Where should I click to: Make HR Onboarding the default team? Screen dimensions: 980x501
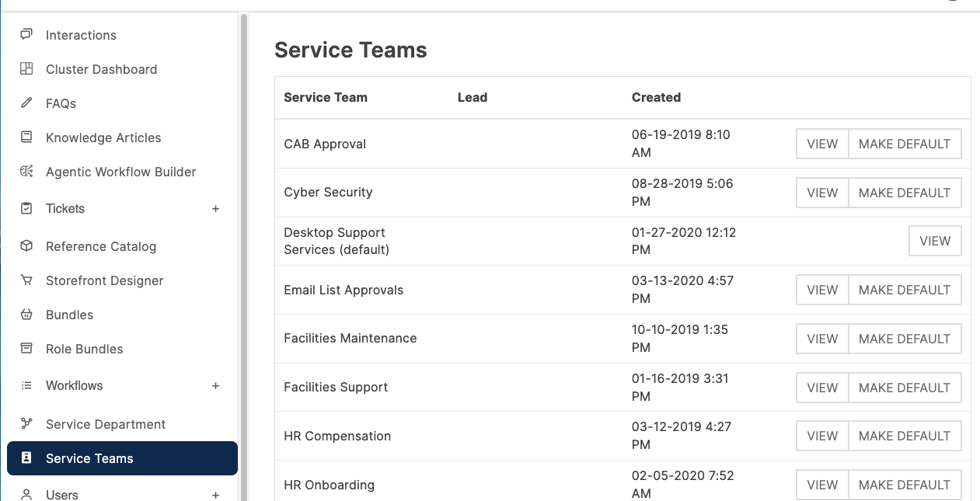click(905, 484)
